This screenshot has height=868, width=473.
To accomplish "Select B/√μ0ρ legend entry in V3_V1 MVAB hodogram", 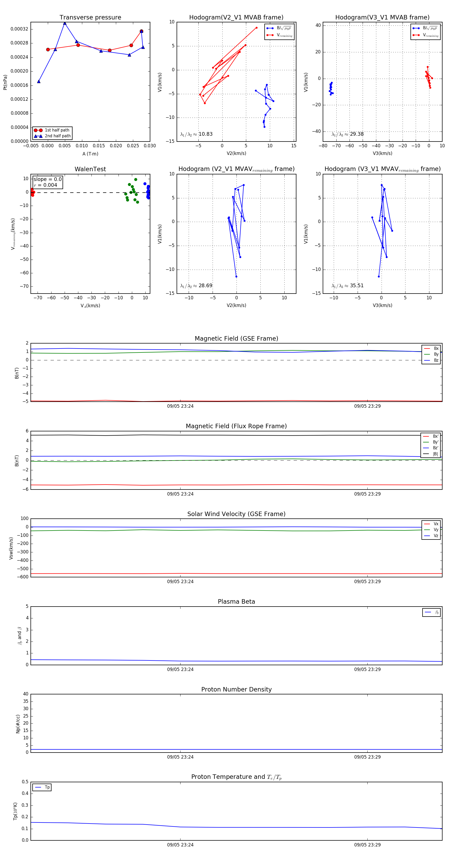I will 425,28.
